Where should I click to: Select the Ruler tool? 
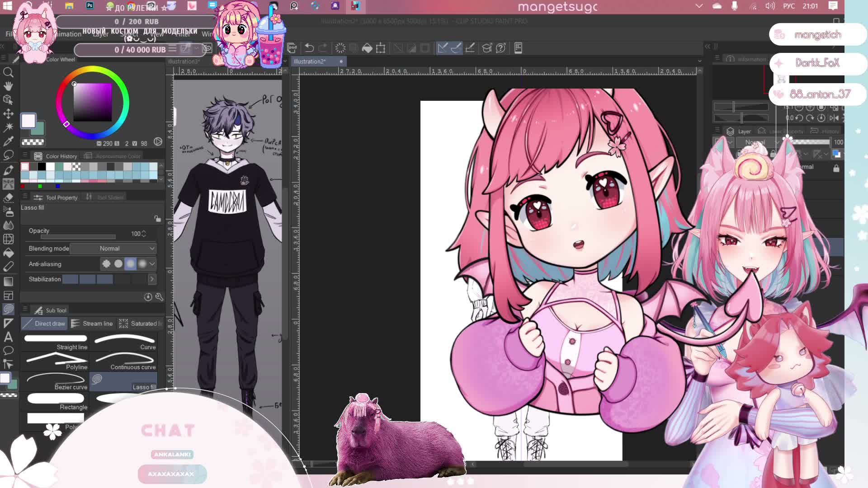click(8, 323)
